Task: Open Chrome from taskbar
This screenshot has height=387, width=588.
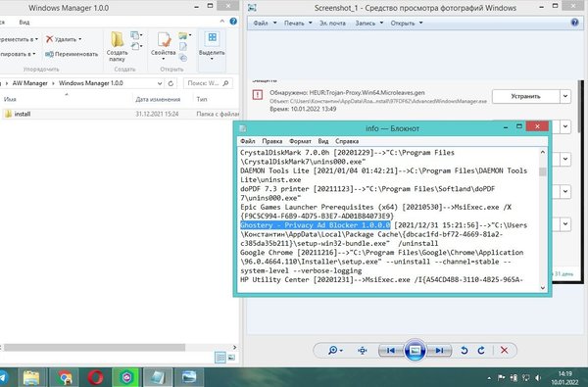Action: 64,377
